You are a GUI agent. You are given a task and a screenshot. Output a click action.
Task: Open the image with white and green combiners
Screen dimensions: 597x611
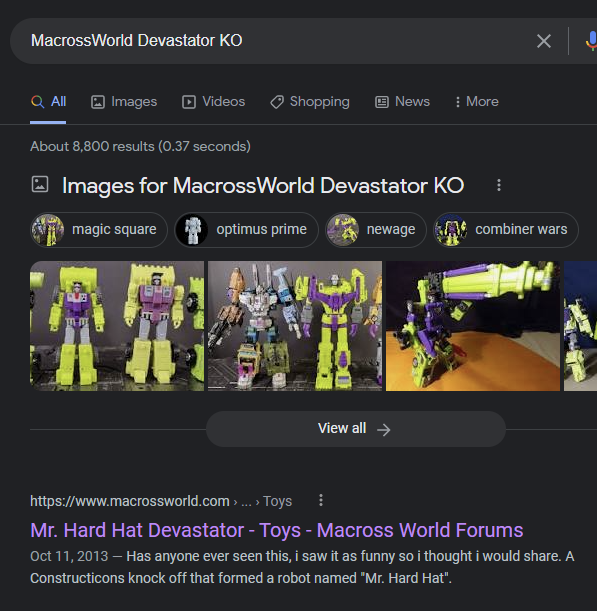(295, 326)
